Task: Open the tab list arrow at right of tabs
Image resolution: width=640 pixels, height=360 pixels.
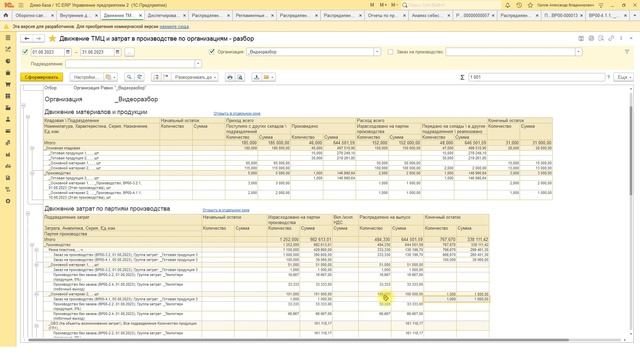Action: [636, 16]
